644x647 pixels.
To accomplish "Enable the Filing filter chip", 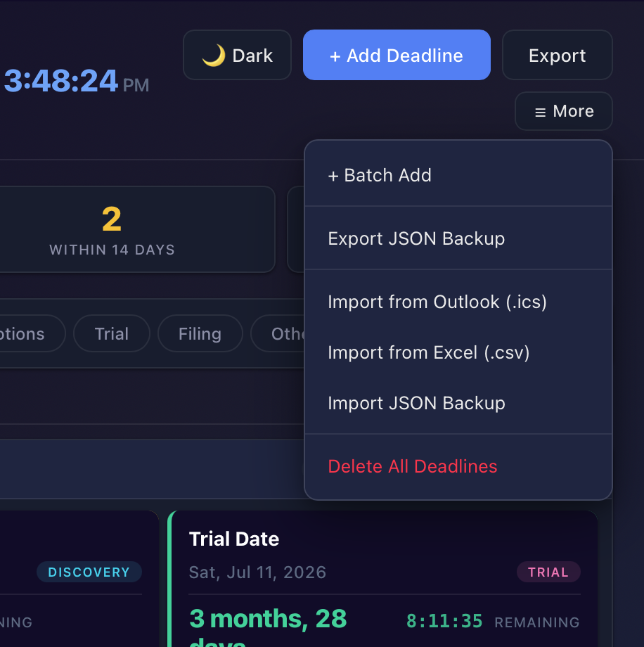I will (x=200, y=333).
